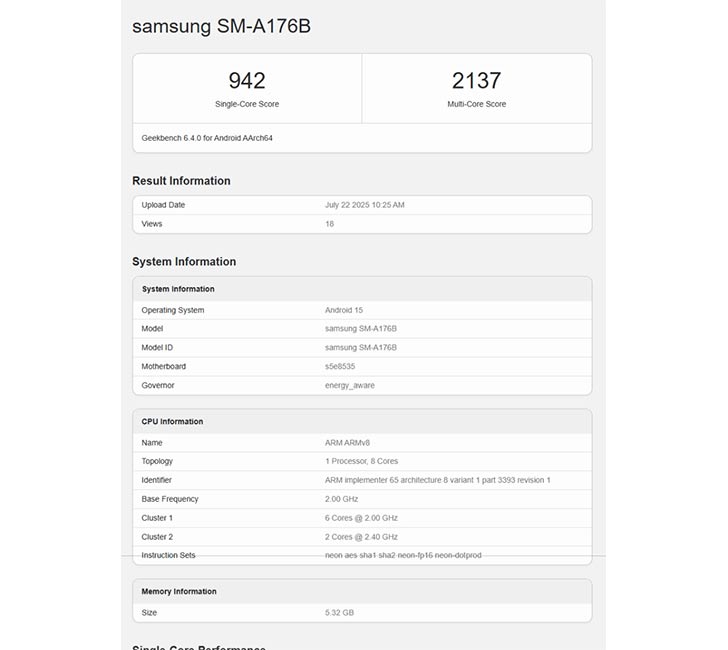Click the Result Information heading
Screen dimensions: 728x650
point(181,181)
